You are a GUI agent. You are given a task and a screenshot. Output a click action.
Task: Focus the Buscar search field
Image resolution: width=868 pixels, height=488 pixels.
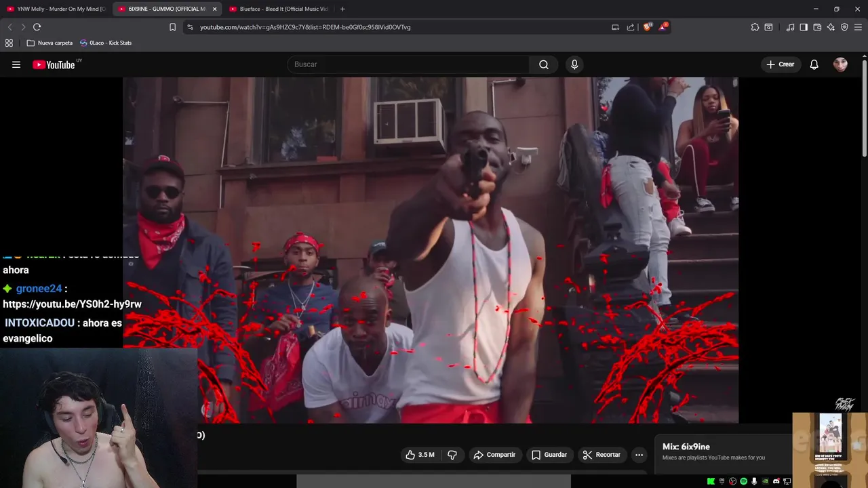click(x=409, y=64)
